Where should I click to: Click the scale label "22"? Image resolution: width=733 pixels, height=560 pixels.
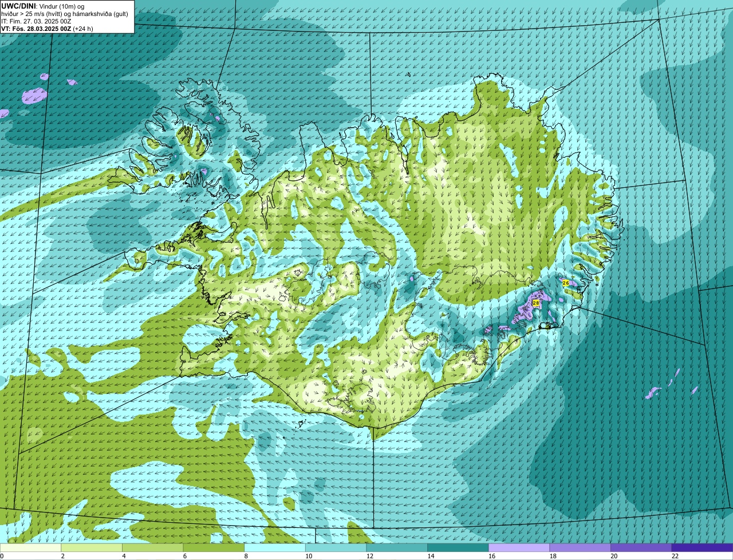coord(675,556)
